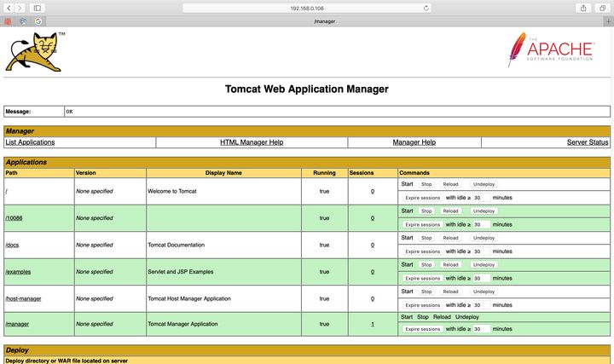Viewport: 614px width, 364px height.
Task: Open the /examples application path
Action: [x=18, y=272]
